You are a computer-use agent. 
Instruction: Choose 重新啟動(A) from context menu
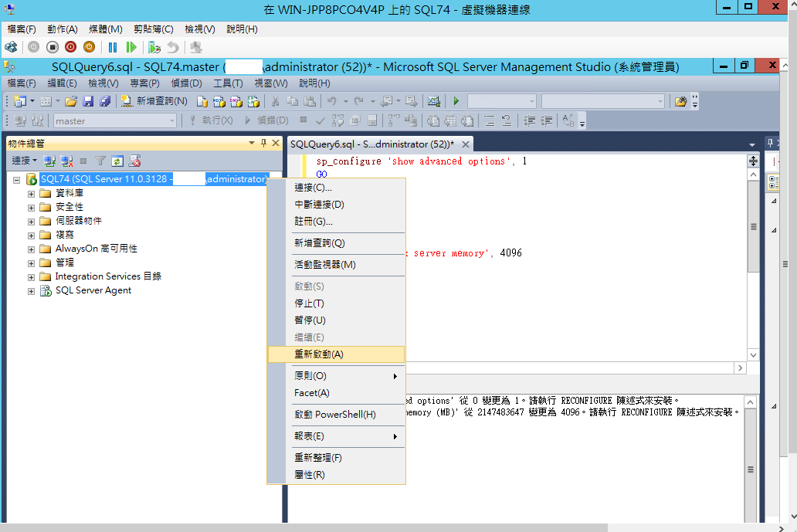(336, 354)
